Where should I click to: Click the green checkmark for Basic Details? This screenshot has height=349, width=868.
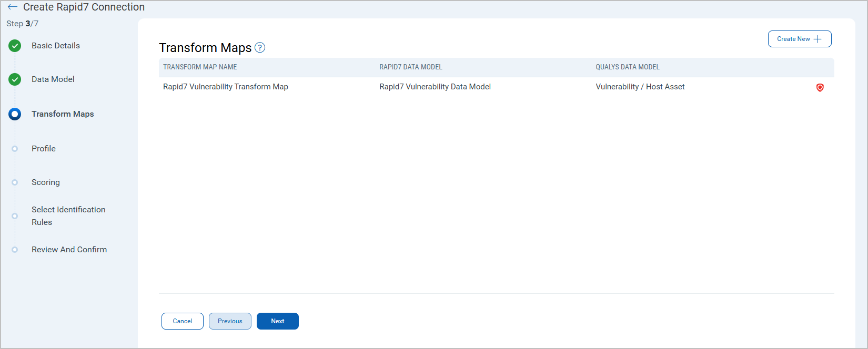point(15,46)
